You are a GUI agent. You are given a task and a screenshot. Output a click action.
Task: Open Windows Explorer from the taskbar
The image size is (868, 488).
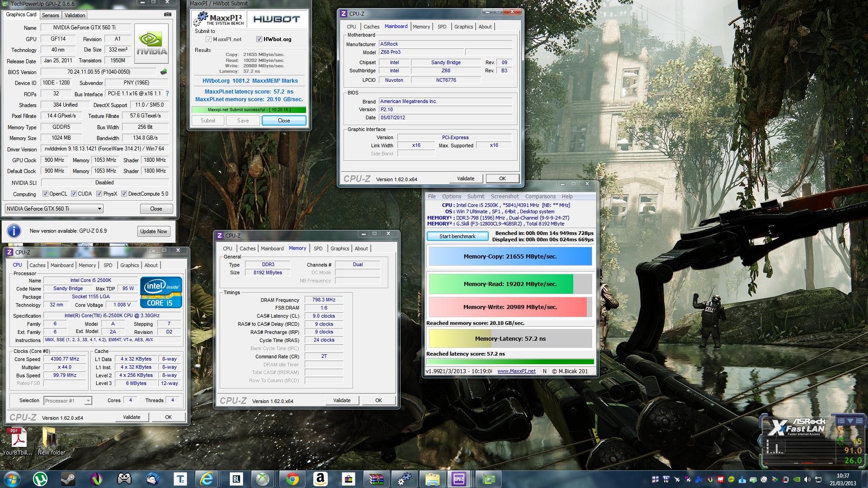pos(432,479)
